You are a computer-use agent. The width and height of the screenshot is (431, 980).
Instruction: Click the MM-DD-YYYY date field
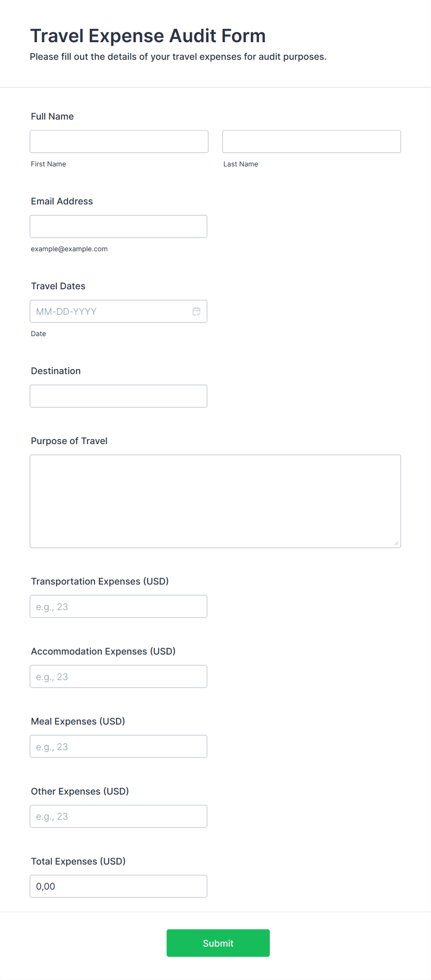119,311
